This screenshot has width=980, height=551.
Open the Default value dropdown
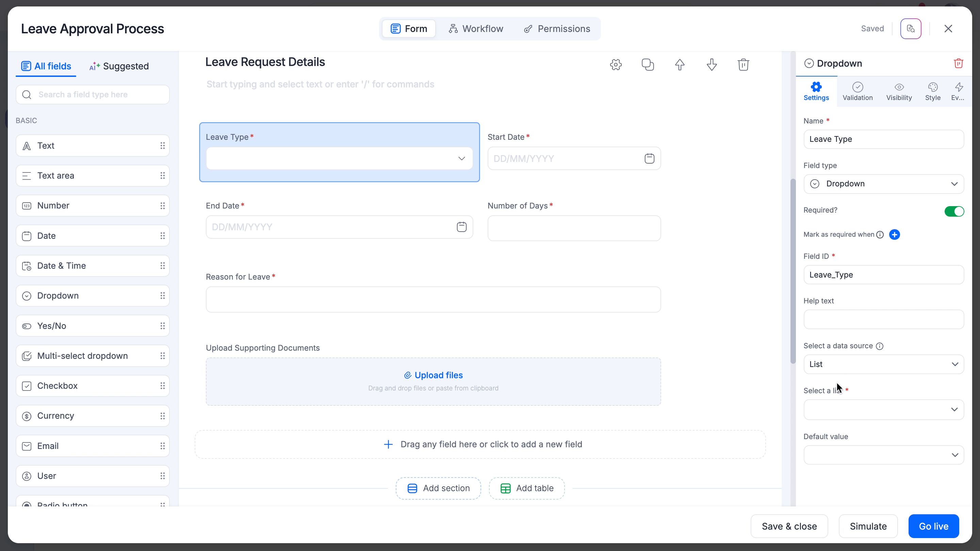click(883, 455)
